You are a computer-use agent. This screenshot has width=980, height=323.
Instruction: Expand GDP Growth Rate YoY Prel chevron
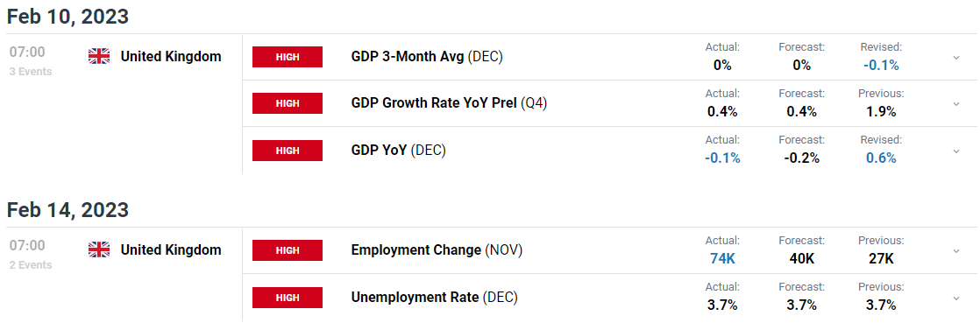(955, 104)
